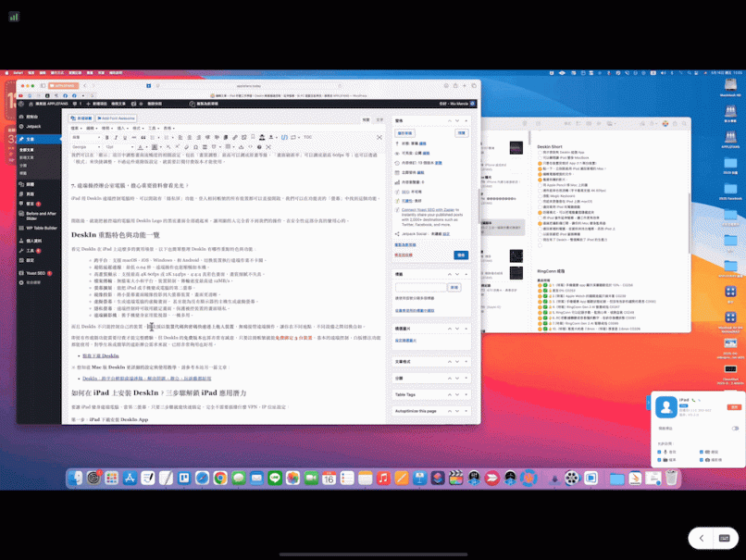Click the keyboard icon at bottom right

click(x=724, y=538)
